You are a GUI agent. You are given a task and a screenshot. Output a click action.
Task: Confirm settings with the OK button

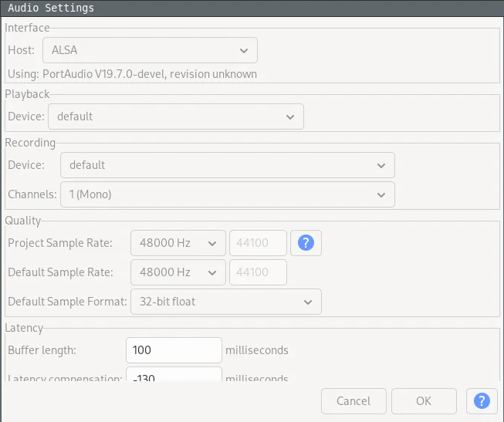click(424, 401)
